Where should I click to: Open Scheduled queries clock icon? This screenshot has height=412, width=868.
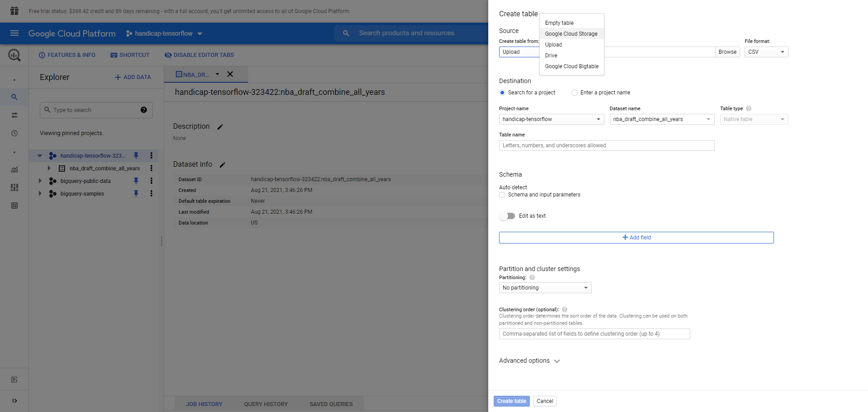14,133
